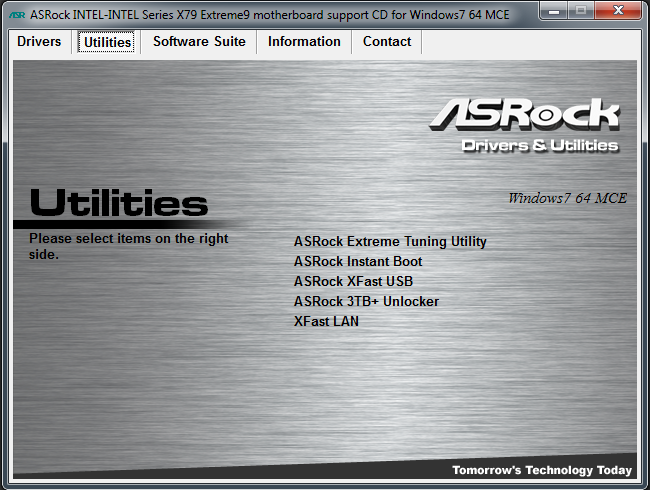
Task: Click the ASRock Drivers & Utilities logo
Action: pyautogui.click(x=524, y=126)
